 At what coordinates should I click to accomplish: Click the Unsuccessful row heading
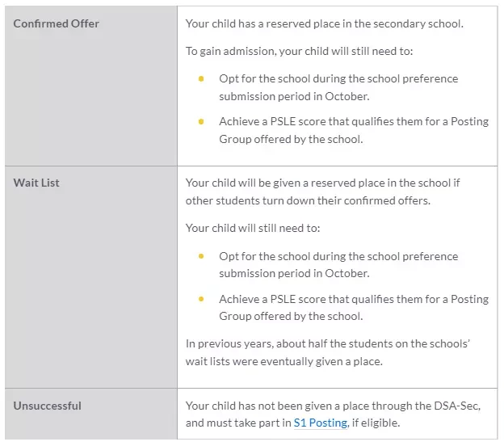(x=47, y=406)
